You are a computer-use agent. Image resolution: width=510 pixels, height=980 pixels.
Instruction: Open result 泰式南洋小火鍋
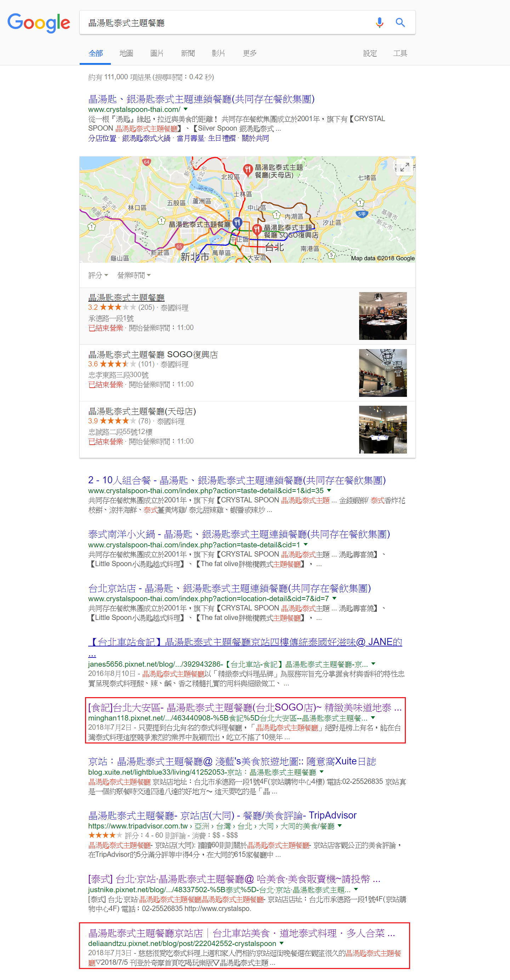click(x=239, y=535)
